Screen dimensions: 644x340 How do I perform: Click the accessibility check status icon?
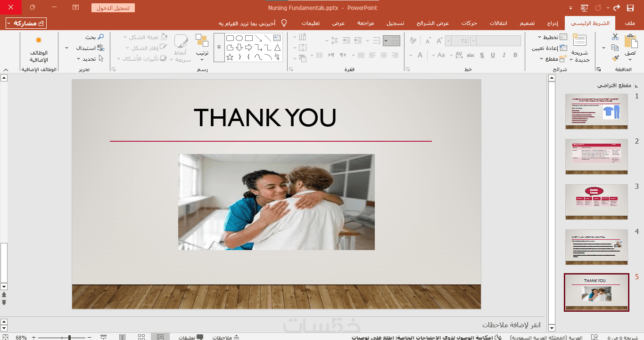coord(499,337)
